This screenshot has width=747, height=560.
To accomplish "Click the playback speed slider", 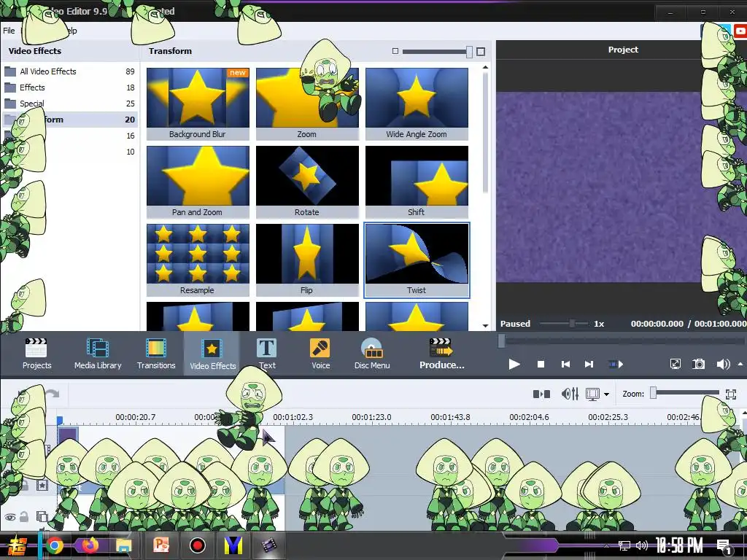I will tap(564, 323).
